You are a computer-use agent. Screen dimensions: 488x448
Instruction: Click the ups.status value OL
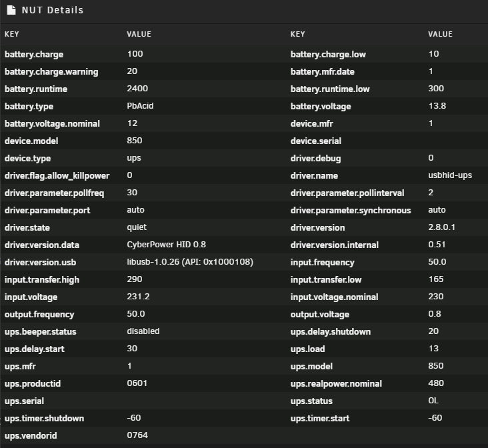(433, 401)
